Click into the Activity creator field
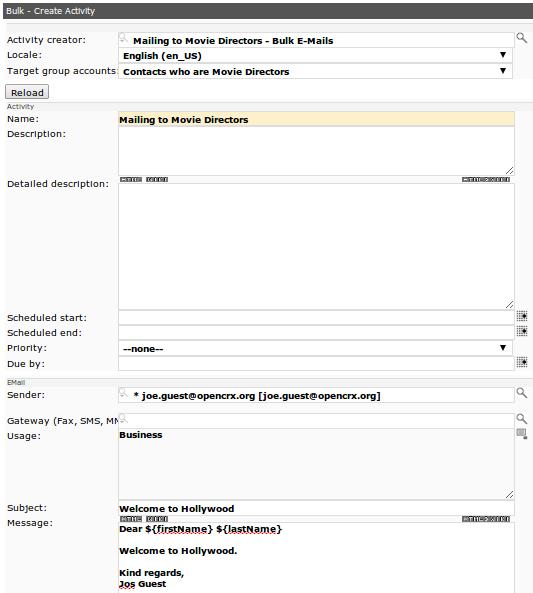 (316, 40)
